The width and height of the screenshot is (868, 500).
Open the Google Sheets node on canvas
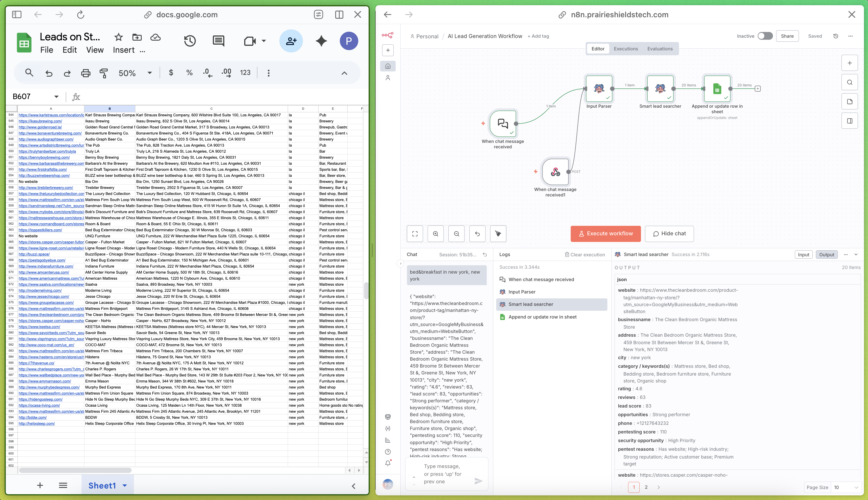(717, 89)
